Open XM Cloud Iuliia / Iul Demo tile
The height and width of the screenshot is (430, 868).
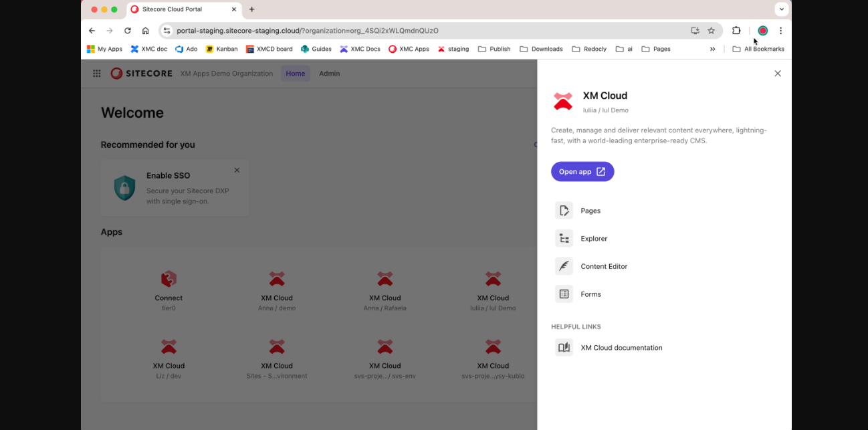(x=493, y=290)
